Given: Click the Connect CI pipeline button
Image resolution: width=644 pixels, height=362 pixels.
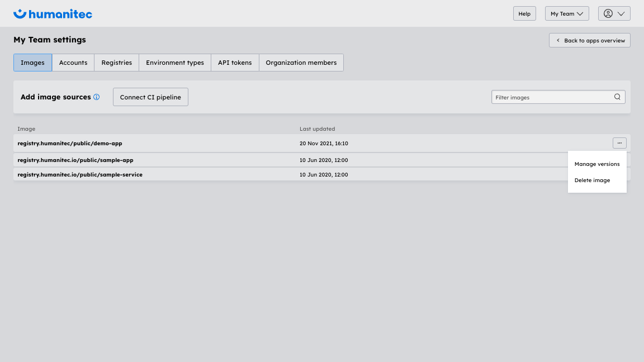Looking at the screenshot, I should (x=150, y=97).
